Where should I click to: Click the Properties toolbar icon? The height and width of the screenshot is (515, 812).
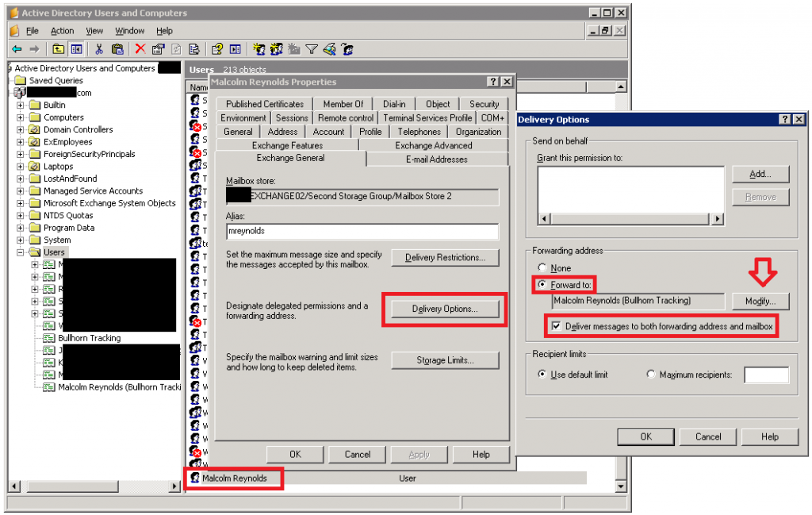point(158,49)
